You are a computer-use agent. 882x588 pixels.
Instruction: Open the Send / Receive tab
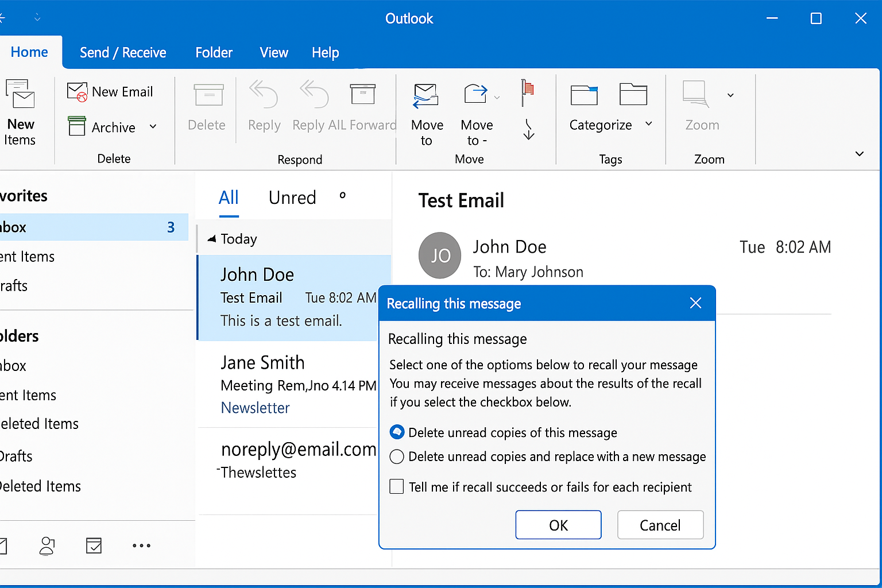(123, 53)
